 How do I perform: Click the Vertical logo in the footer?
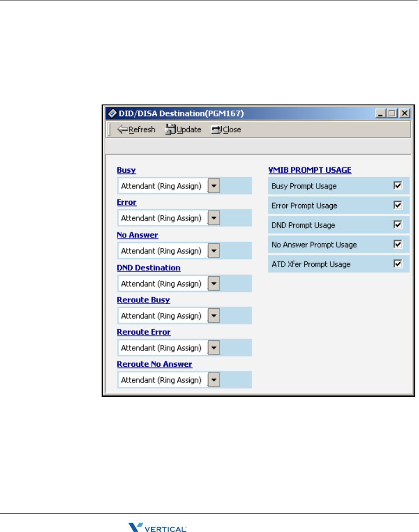pos(157,527)
